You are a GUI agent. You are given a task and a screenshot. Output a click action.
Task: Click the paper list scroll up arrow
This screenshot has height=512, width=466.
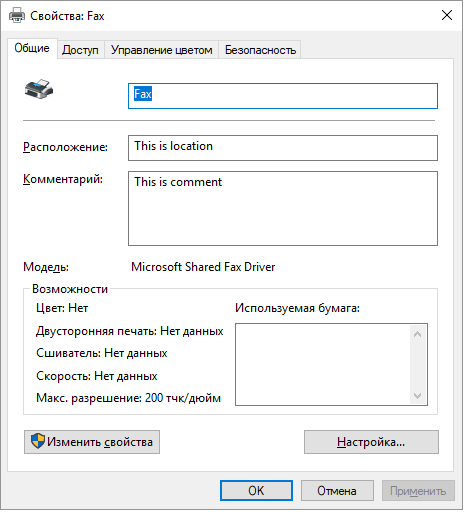click(419, 335)
